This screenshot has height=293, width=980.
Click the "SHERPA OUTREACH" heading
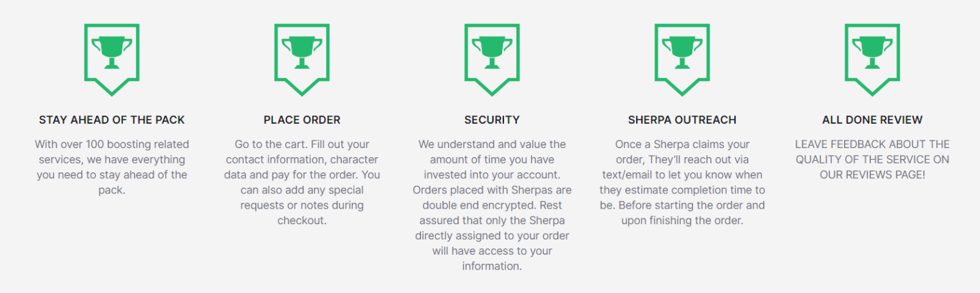tap(682, 120)
